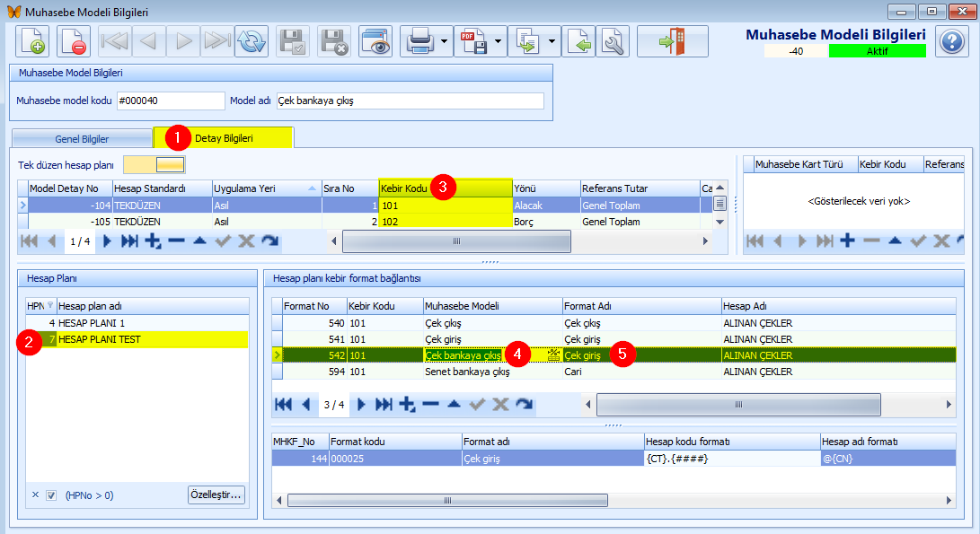Click the exit door toolbar icon
The height and width of the screenshot is (534, 980).
[x=673, y=42]
